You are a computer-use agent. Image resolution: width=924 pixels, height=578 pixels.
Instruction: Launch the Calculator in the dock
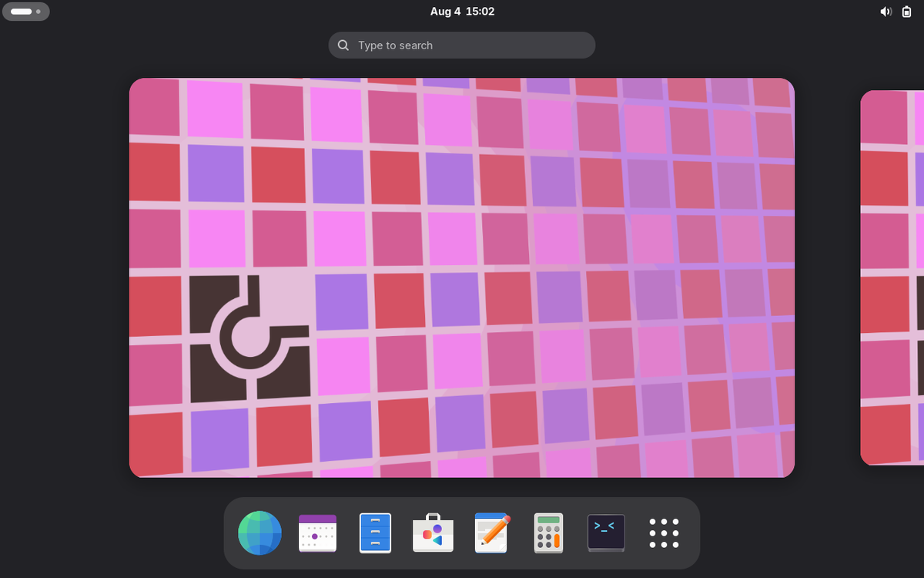pos(548,533)
